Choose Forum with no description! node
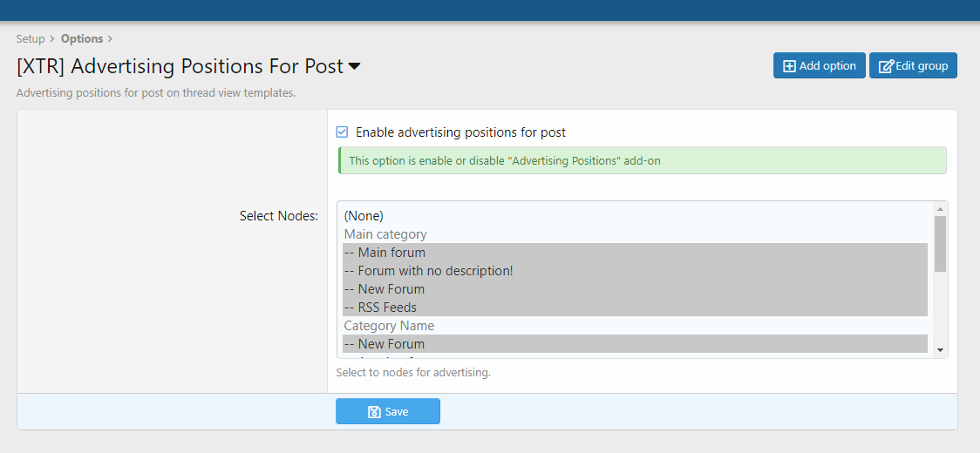Image resolution: width=980 pixels, height=453 pixels. click(428, 271)
